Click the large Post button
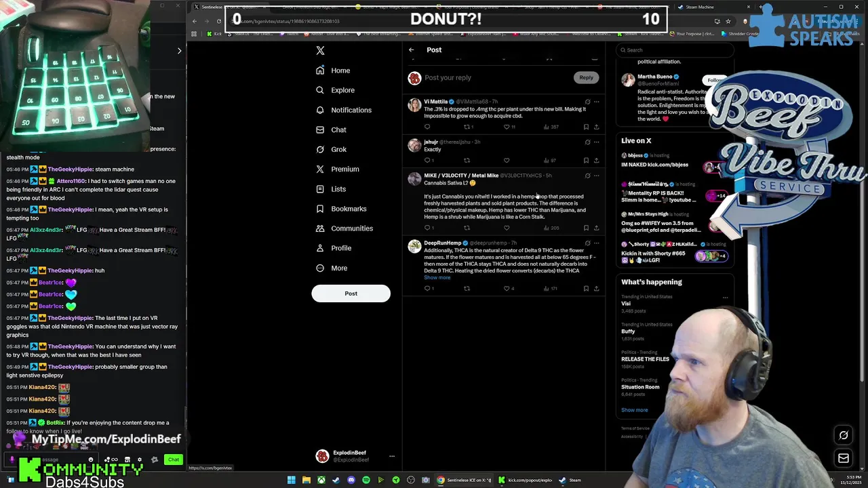Viewport: 868px width, 488px height. coord(351,293)
